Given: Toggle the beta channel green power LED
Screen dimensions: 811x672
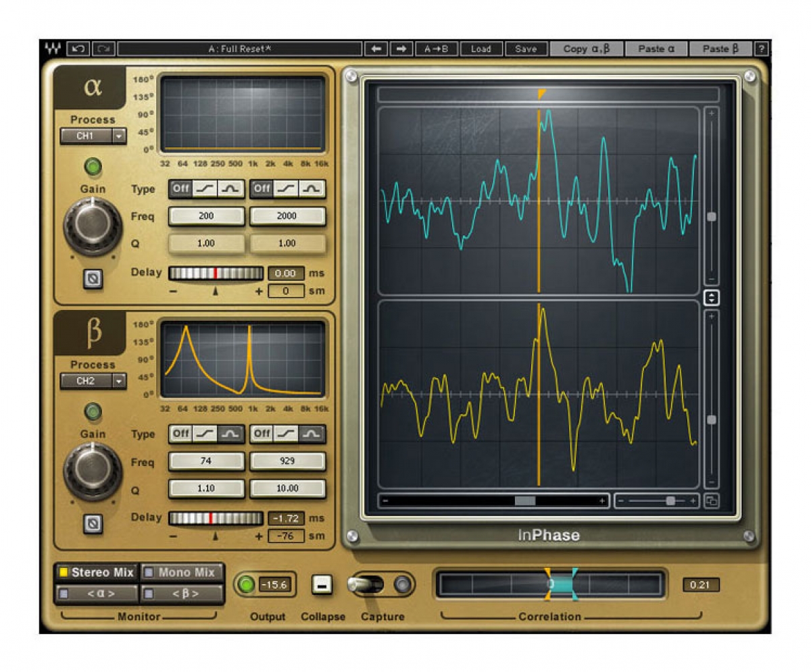Looking at the screenshot, I should click(x=93, y=411).
